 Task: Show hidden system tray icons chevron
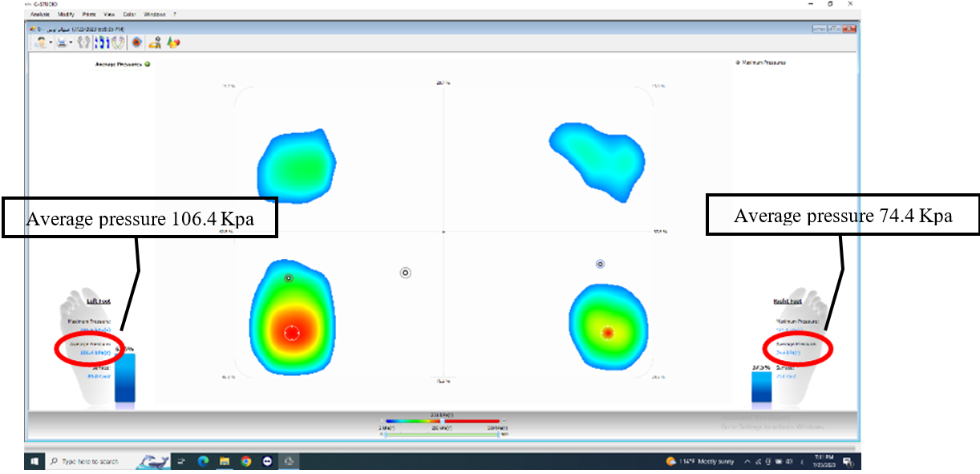pos(748,461)
